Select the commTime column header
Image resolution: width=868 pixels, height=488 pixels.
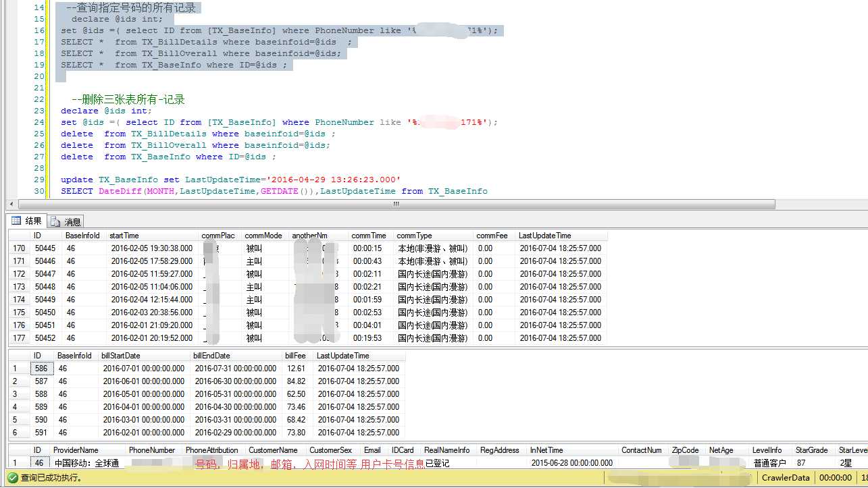click(372, 236)
